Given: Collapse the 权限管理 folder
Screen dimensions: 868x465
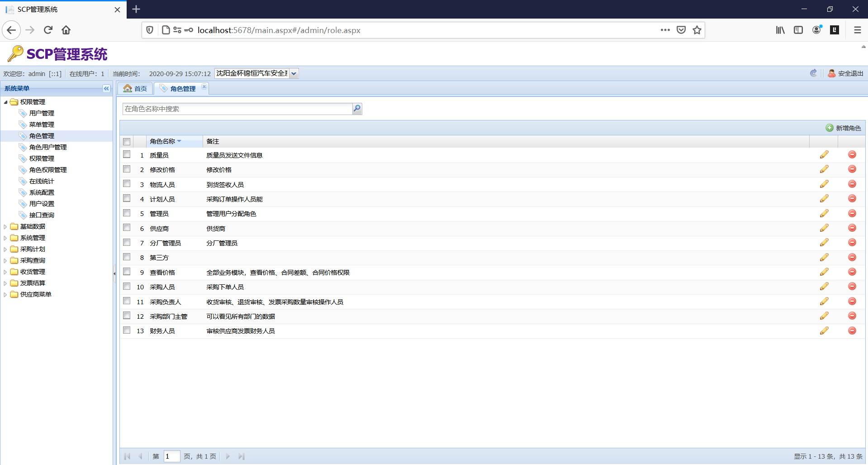Looking at the screenshot, I should (5, 102).
